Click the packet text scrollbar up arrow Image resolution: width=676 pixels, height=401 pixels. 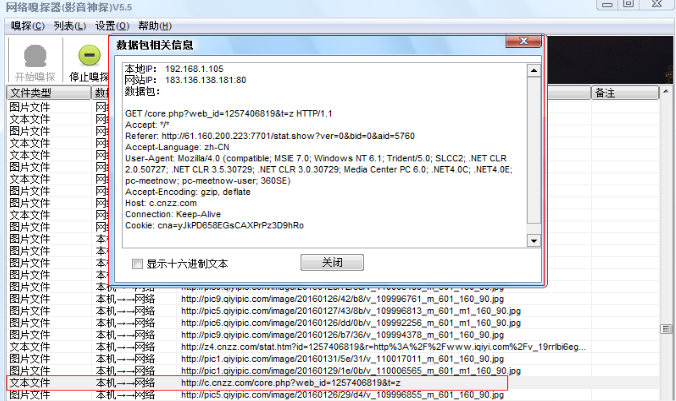point(534,70)
